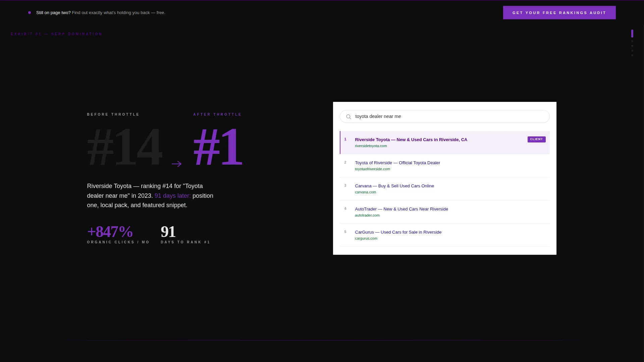Click the highlighted '91 days later:' text
This screenshot has width=644, height=362.
(172, 196)
